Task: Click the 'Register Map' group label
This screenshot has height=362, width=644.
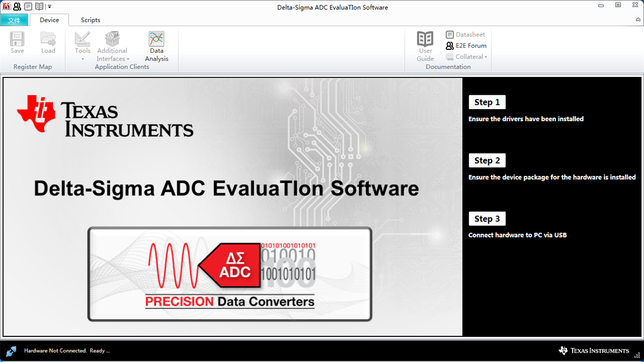Action: 32,67
